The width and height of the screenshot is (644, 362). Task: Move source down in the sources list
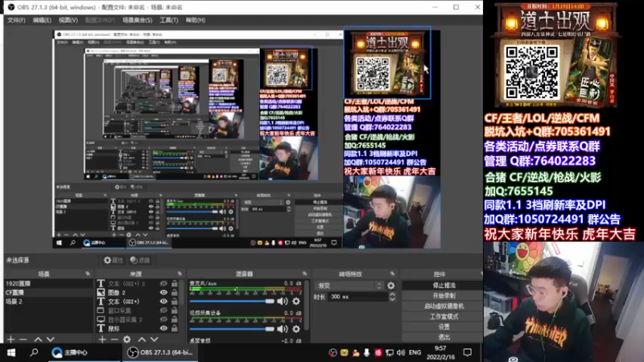point(154,339)
